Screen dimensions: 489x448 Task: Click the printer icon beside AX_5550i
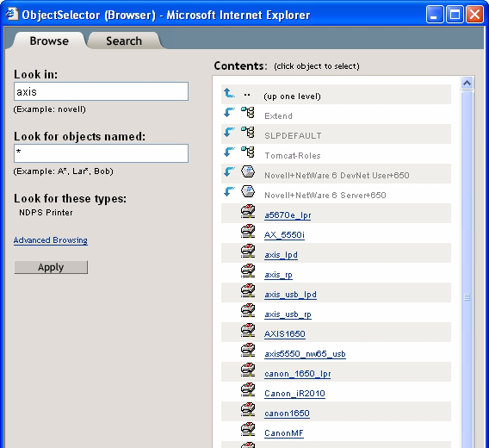click(248, 231)
